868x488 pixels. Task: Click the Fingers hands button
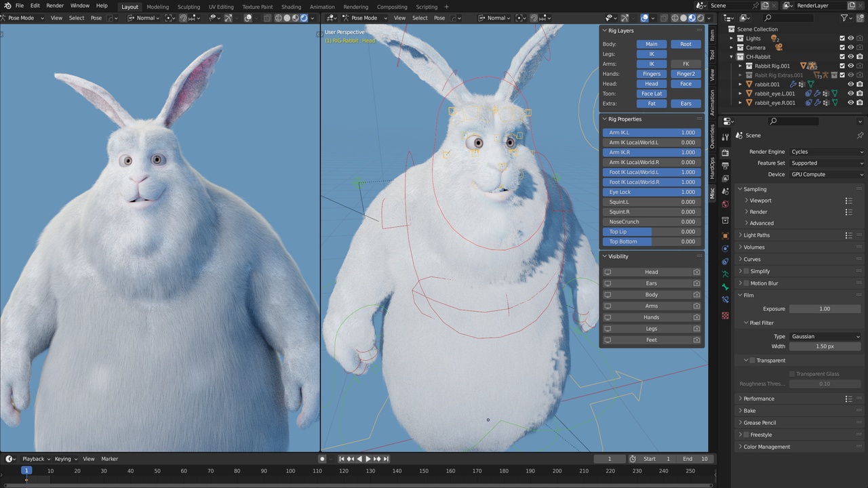tap(650, 73)
